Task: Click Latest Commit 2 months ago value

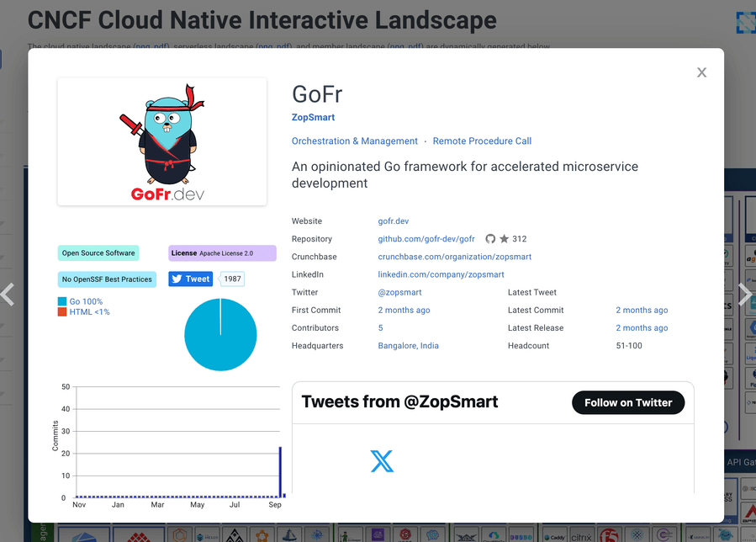Action: coord(642,311)
